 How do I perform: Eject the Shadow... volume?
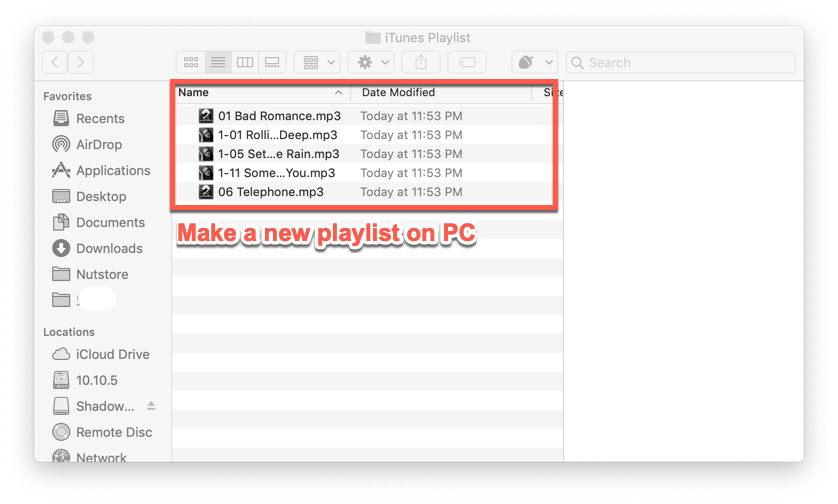(x=151, y=406)
